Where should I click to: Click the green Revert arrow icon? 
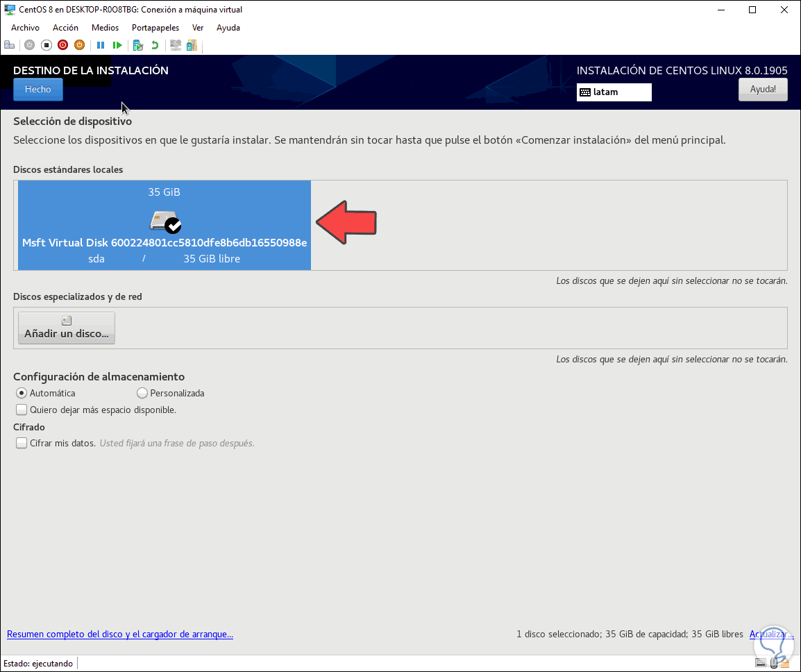[154, 46]
